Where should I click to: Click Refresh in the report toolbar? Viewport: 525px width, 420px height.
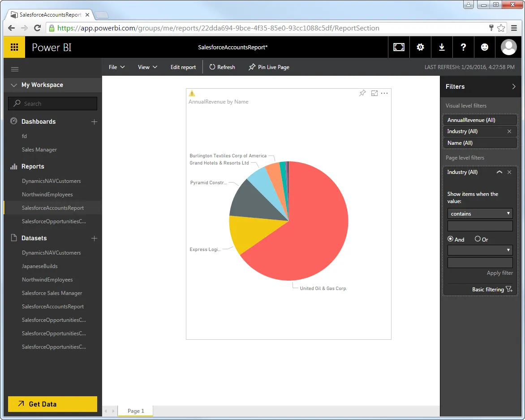pyautogui.click(x=222, y=67)
